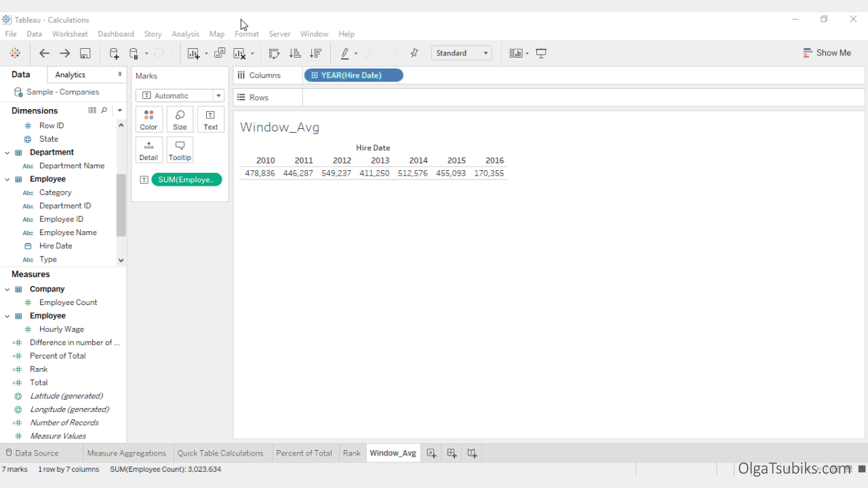The width and height of the screenshot is (868, 488).
Task: Open New worksheet dropdown arrow
Action: (206, 54)
